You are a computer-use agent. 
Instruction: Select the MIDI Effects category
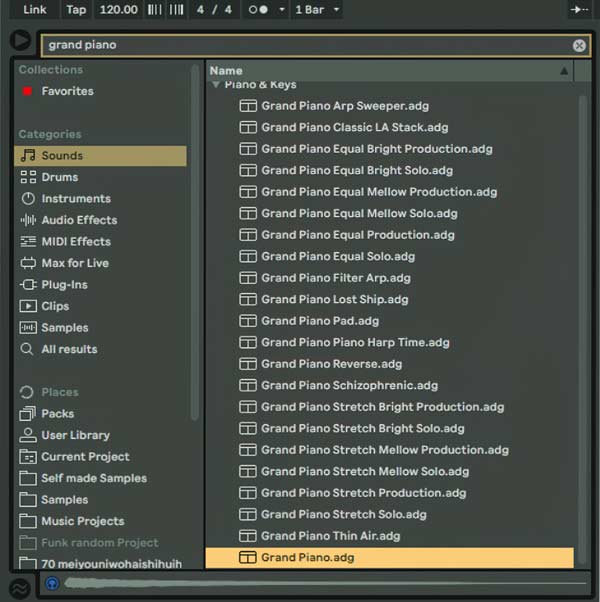[x=100, y=241]
